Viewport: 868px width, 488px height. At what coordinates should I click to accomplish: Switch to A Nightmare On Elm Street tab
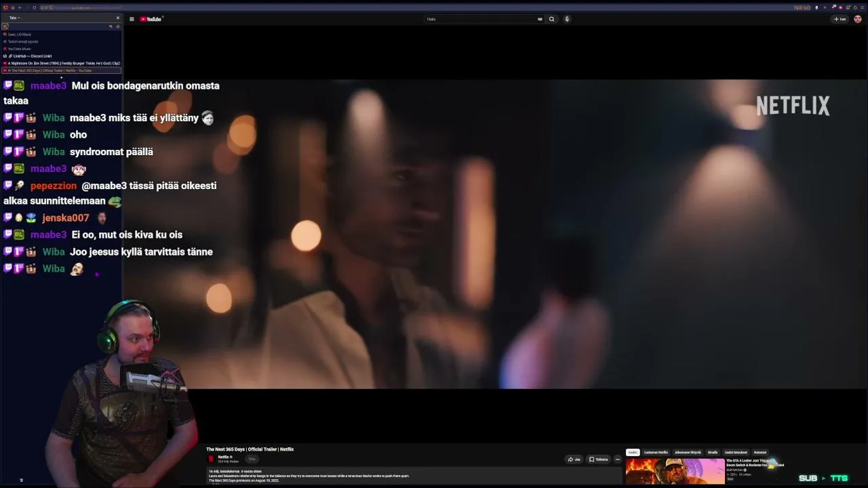tap(62, 63)
